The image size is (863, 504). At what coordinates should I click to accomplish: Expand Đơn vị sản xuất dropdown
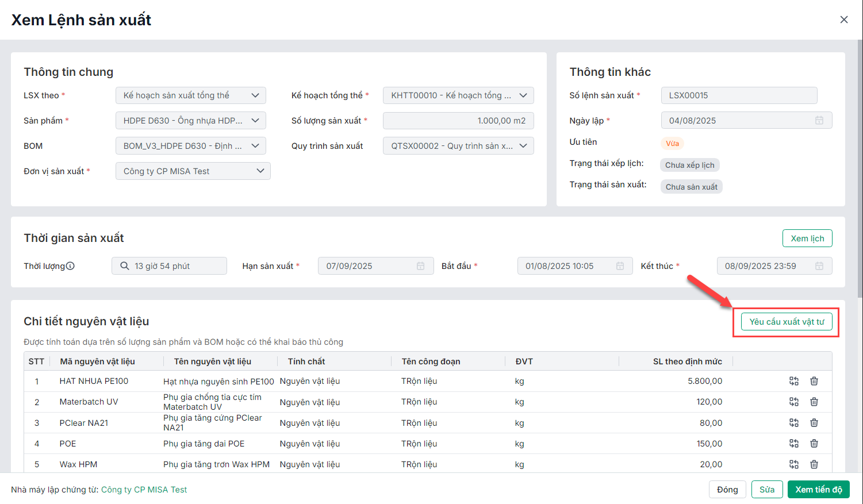260,171
